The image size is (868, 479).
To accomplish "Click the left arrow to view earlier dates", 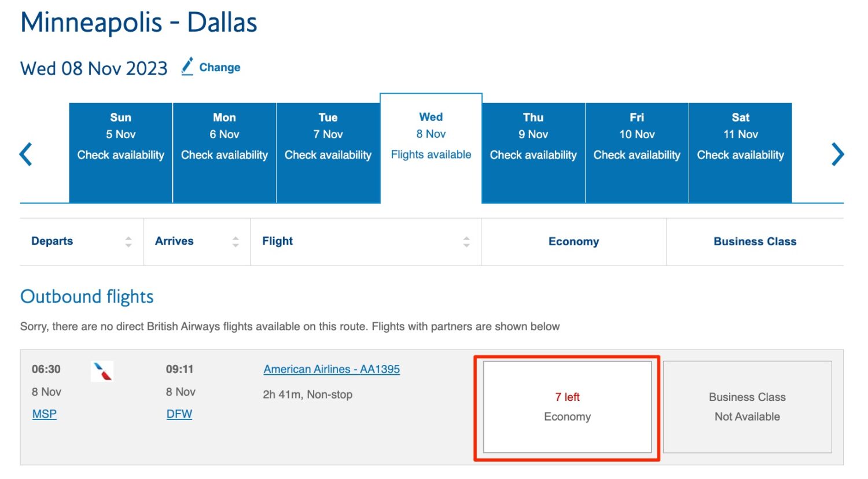I will [25, 153].
